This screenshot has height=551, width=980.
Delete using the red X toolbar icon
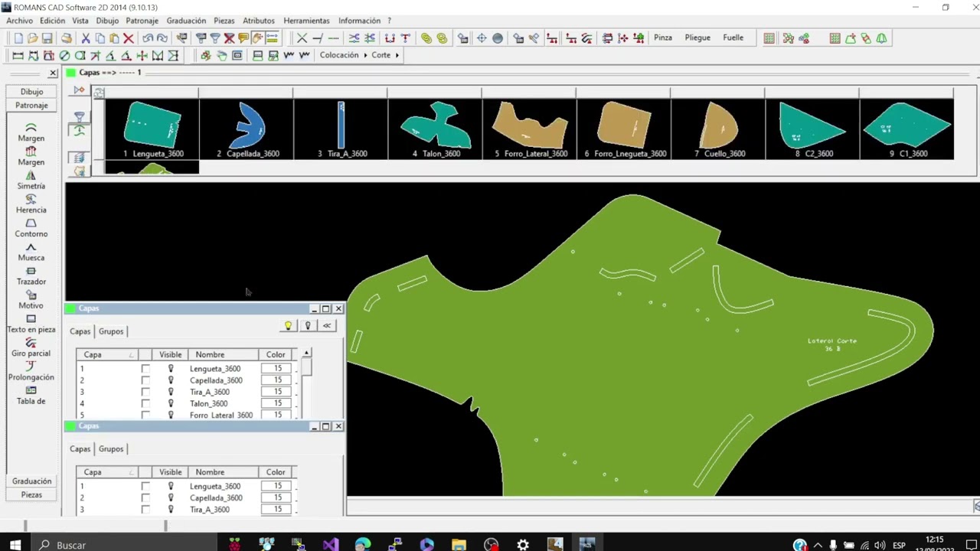129,38
